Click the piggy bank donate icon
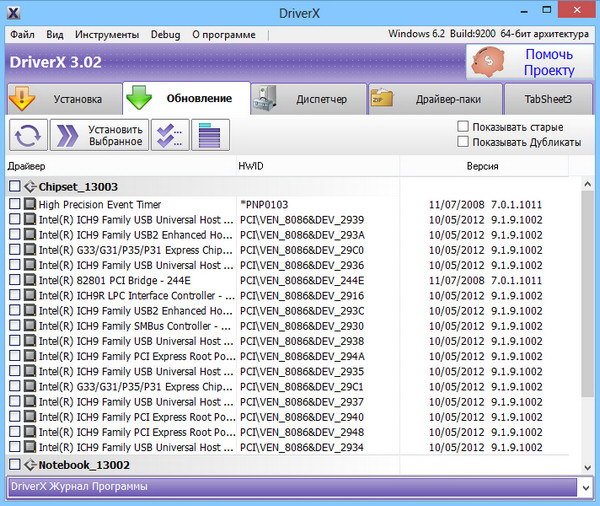Image resolution: width=600 pixels, height=506 pixels. 489,63
